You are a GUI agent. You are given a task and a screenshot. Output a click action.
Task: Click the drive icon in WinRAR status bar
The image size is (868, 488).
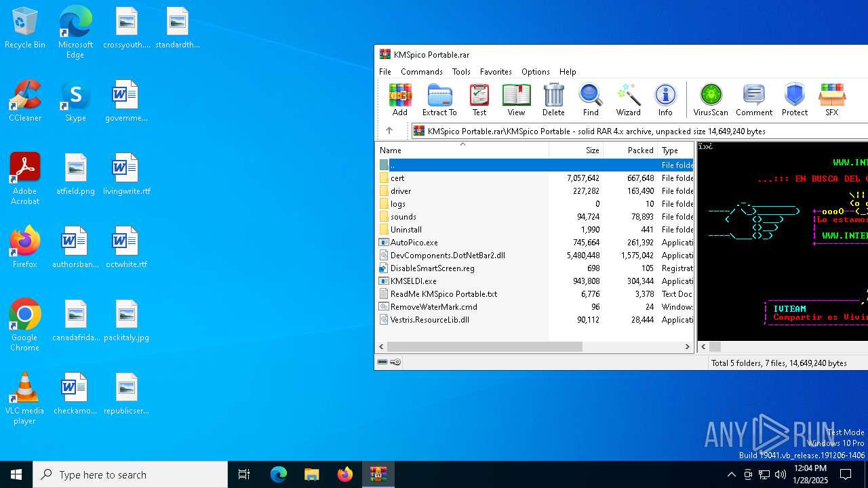382,363
